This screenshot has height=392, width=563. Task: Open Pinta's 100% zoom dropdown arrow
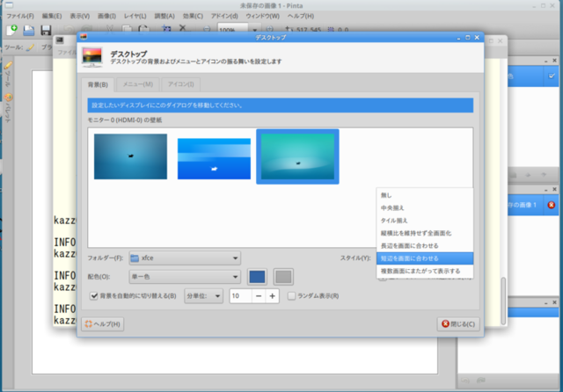click(x=254, y=30)
